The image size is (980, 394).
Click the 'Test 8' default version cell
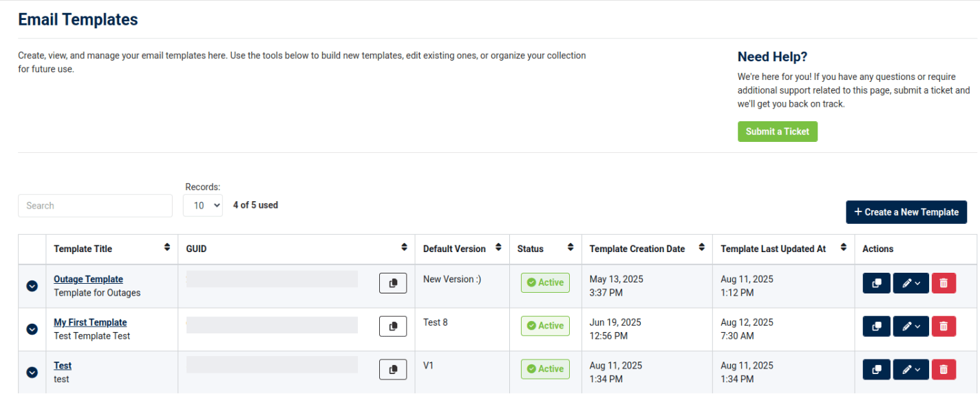436,322
